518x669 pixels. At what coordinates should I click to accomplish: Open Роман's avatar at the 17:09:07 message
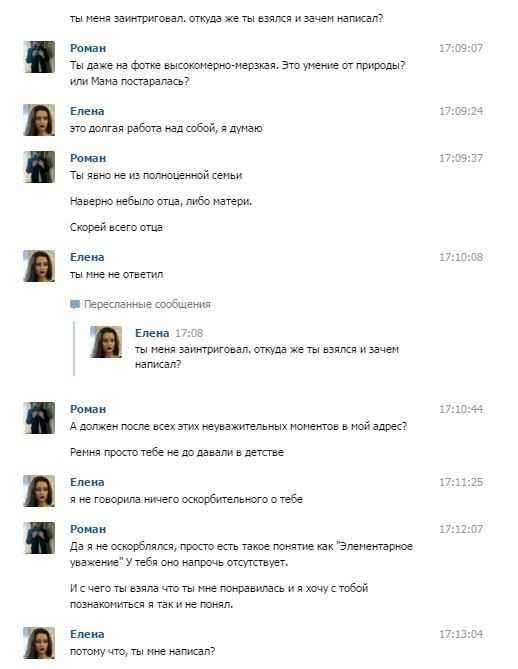pyautogui.click(x=39, y=57)
